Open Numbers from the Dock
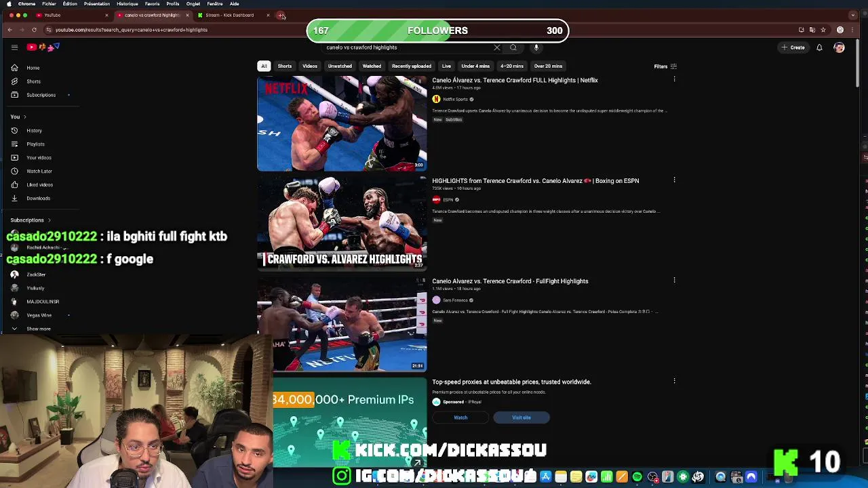 (607, 477)
